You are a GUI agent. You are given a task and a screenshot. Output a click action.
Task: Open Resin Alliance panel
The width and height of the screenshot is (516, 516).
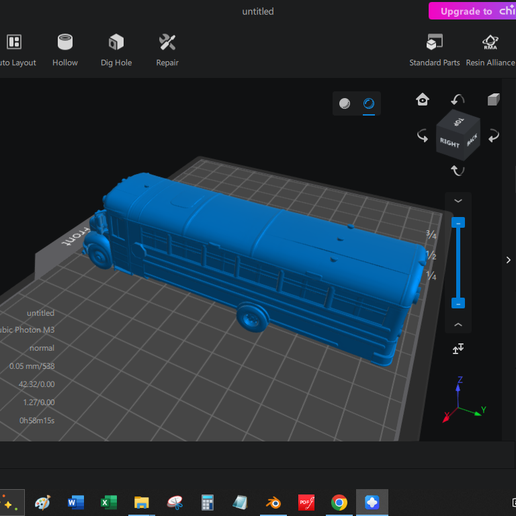[490, 49]
